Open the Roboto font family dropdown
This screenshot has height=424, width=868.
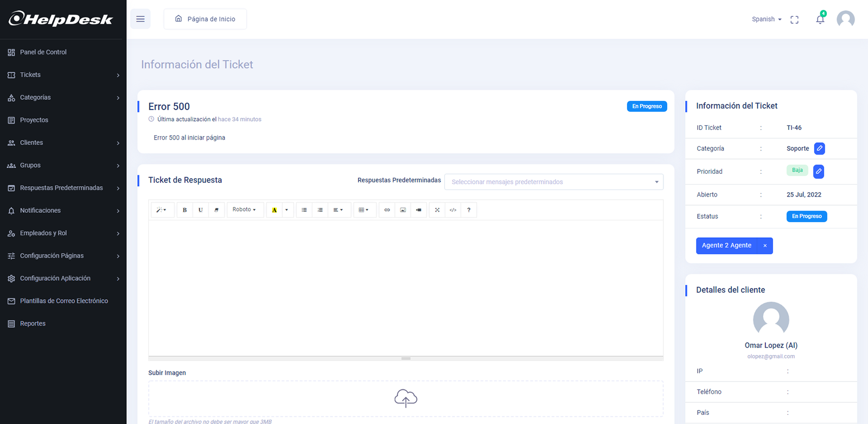(x=244, y=210)
